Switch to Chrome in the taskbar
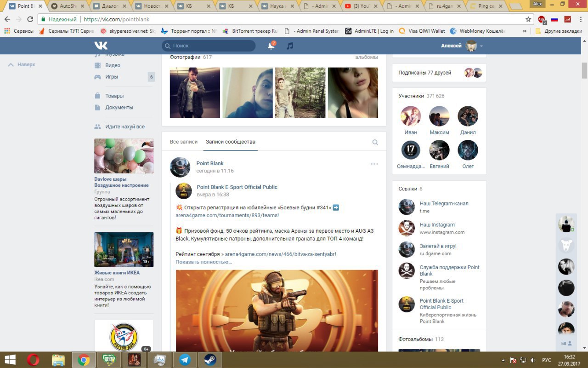The image size is (588, 368). click(83, 360)
